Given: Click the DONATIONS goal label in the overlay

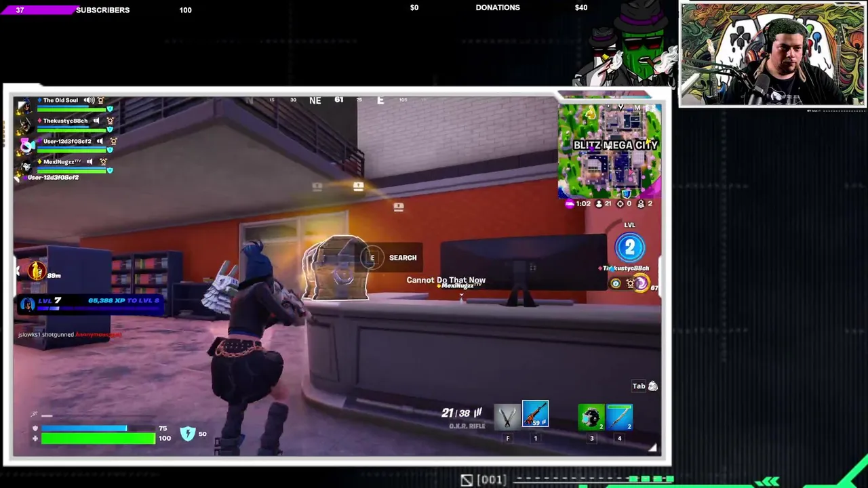Looking at the screenshot, I should 498,7.
